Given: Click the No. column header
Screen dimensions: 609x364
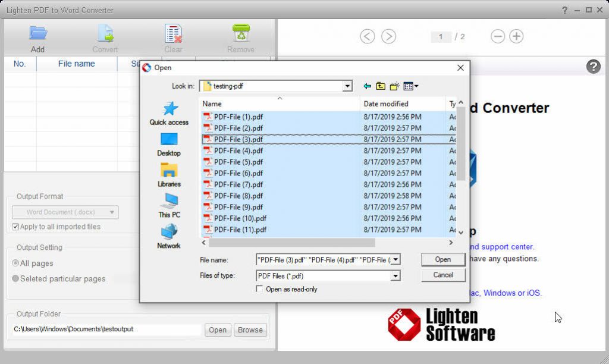Looking at the screenshot, I should point(20,64).
